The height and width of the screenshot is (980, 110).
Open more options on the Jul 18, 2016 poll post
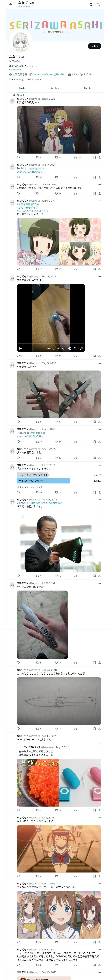[100, 465]
